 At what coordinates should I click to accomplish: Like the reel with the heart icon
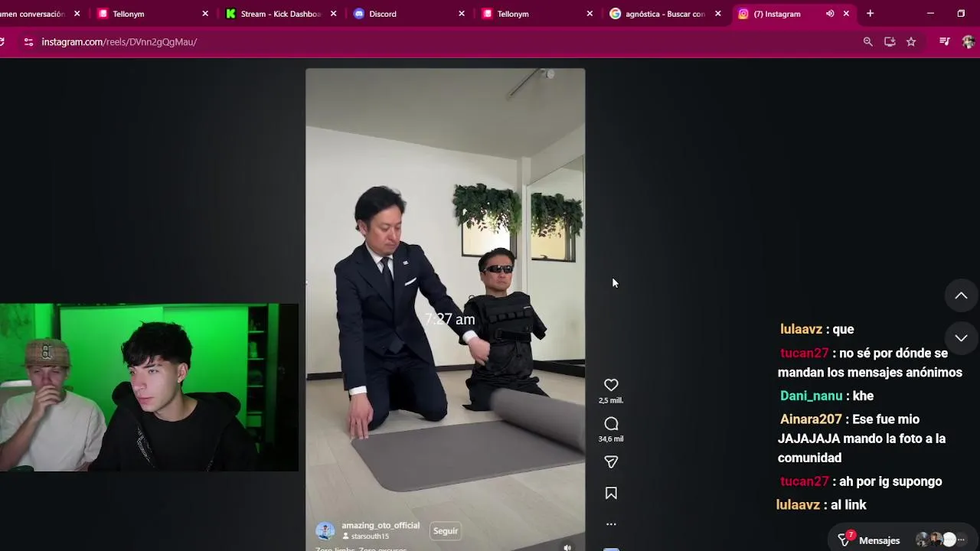(611, 385)
